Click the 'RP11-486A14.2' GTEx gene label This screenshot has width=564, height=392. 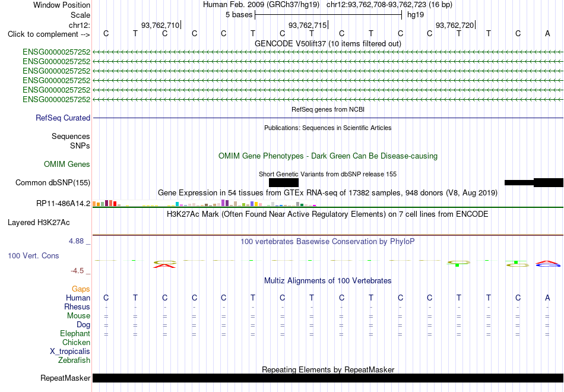[x=64, y=203]
